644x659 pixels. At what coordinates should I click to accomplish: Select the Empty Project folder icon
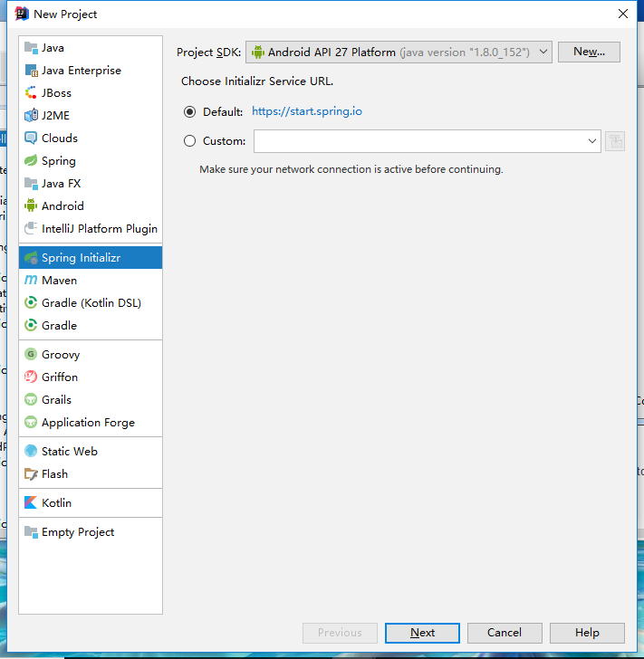tap(31, 532)
